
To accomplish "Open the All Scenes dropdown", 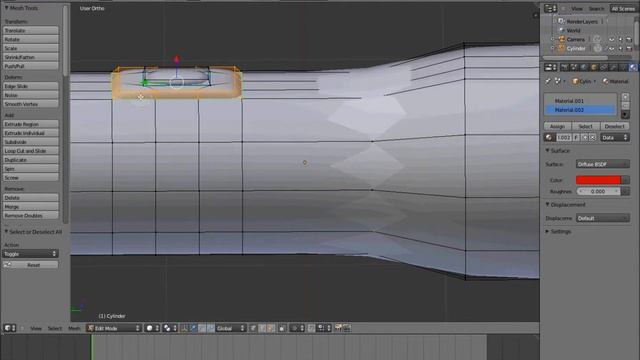I will click(x=623, y=8).
